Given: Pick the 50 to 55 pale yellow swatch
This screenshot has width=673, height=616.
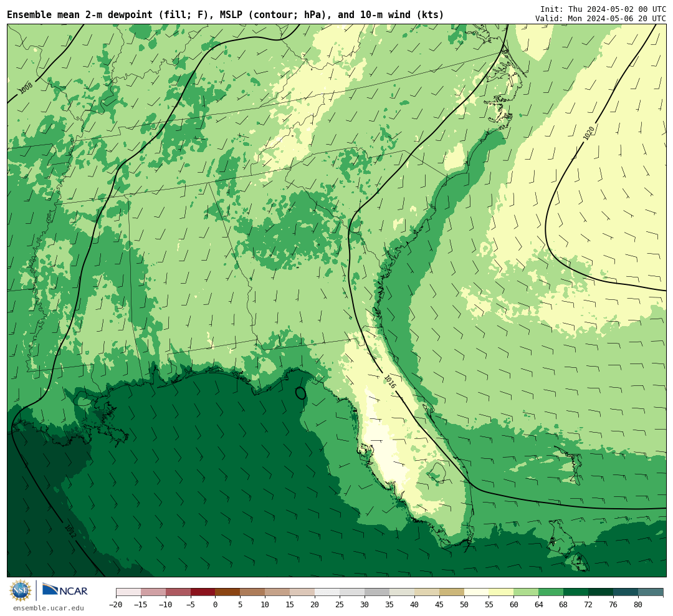Looking at the screenshot, I should [x=477, y=592].
